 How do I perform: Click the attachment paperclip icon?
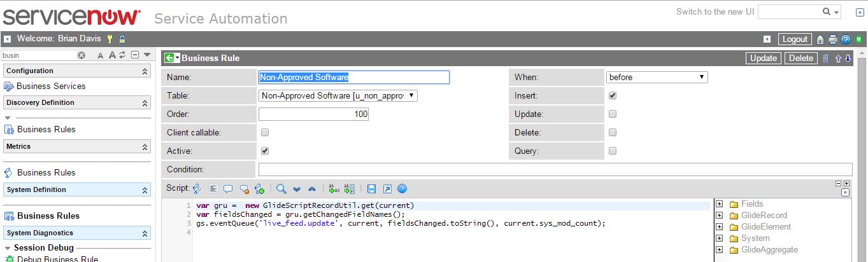[x=826, y=59]
